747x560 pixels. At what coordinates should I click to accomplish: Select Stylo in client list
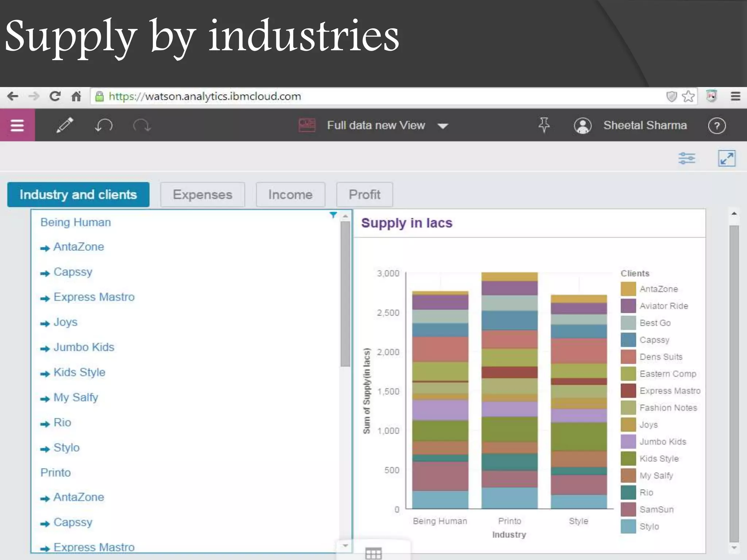click(x=66, y=448)
